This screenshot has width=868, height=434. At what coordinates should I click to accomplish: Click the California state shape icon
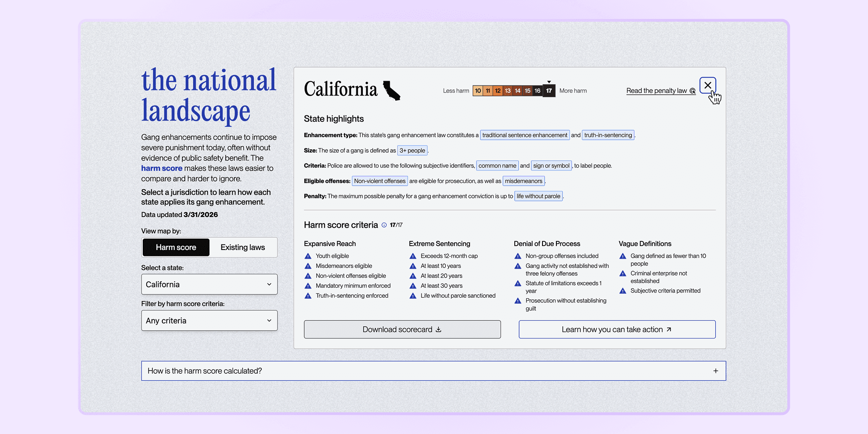tap(391, 90)
